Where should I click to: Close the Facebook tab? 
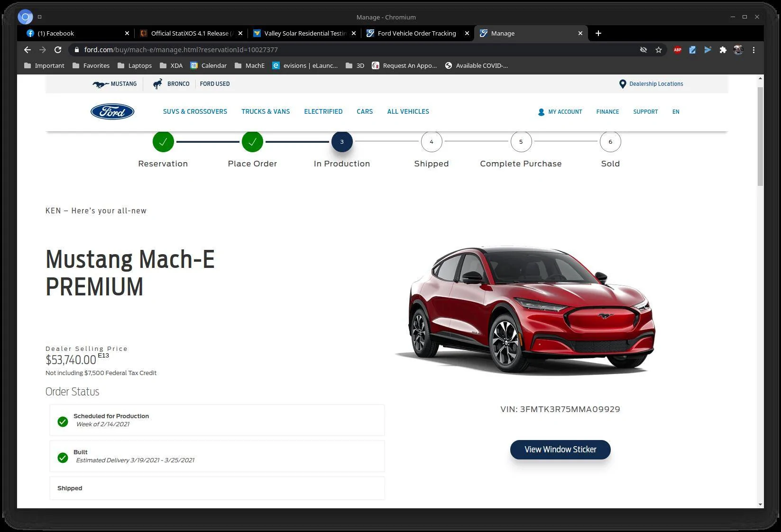[x=127, y=33]
